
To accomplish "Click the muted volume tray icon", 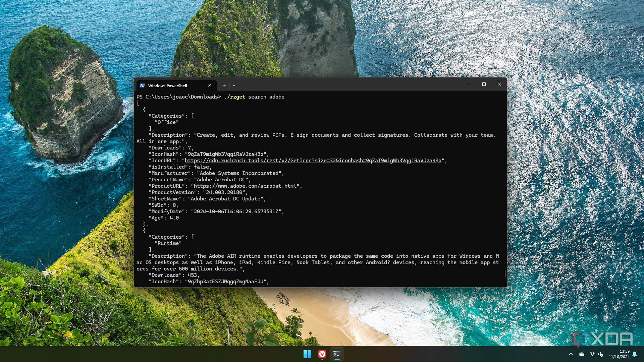I will click(x=601, y=354).
